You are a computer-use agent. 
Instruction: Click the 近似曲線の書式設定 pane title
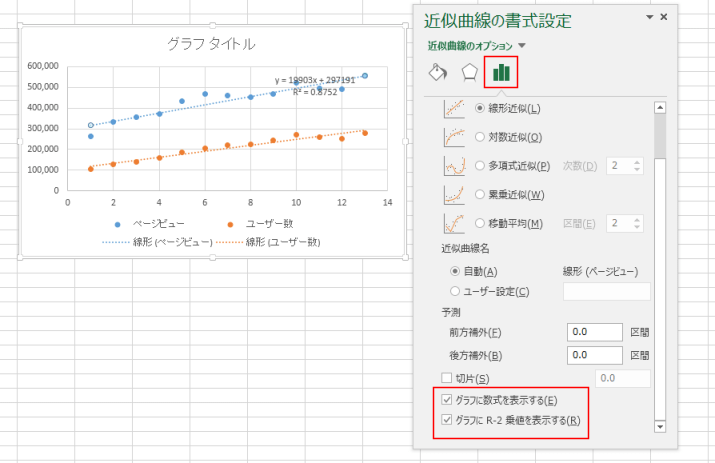497,21
